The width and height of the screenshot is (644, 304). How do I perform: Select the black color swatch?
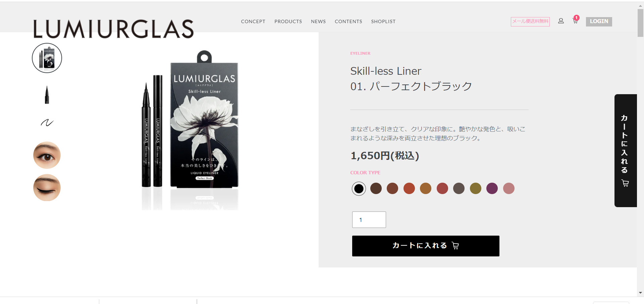359,189
